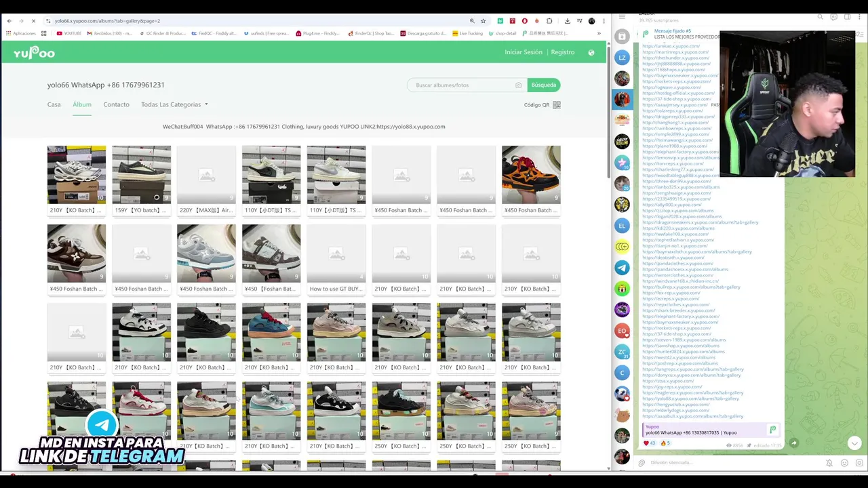Screen dimensions: 868x488
Task: Click the Chrome address bar URL
Action: click(107, 21)
